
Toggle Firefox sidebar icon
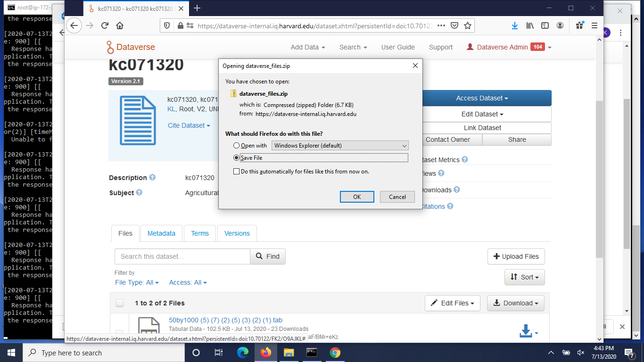(x=545, y=26)
